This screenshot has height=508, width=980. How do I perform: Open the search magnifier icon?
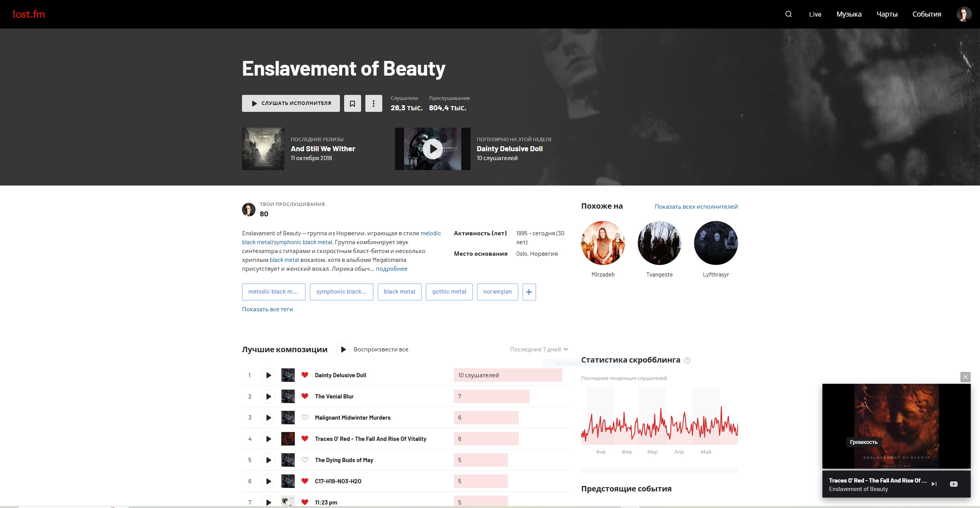[788, 14]
